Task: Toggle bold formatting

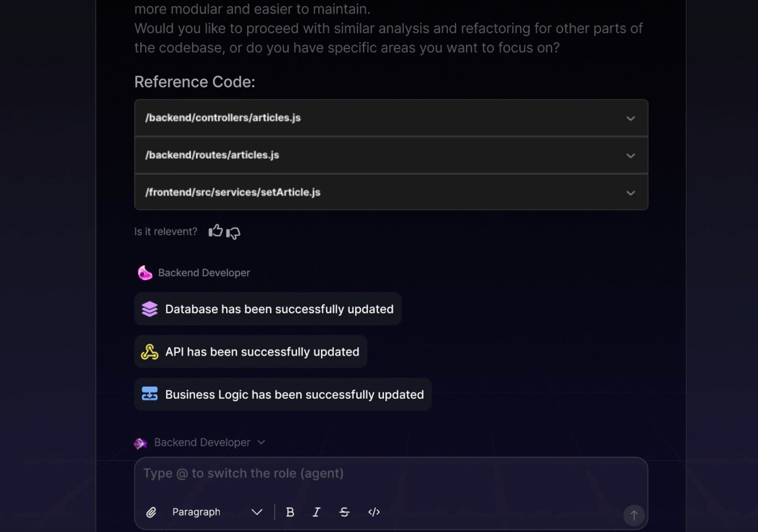Action: click(x=290, y=512)
